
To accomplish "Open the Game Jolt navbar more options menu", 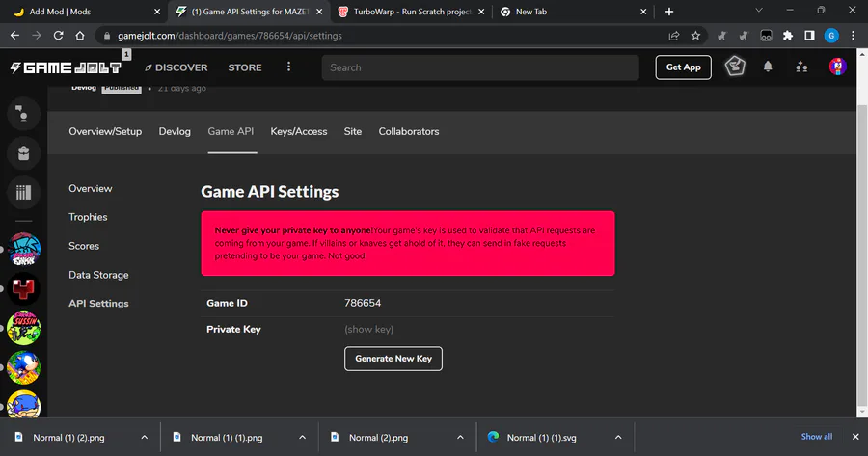I will (x=288, y=67).
